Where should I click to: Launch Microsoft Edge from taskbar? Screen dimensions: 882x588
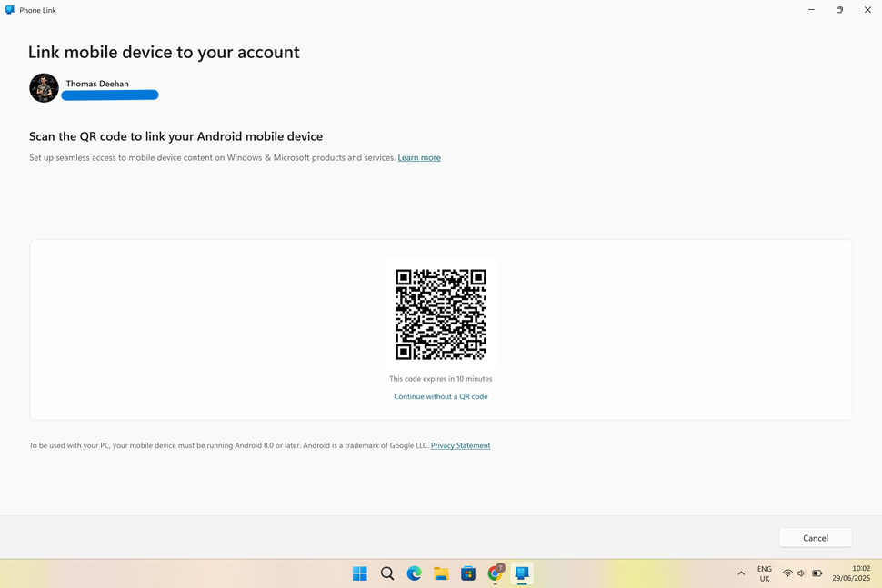coord(414,573)
